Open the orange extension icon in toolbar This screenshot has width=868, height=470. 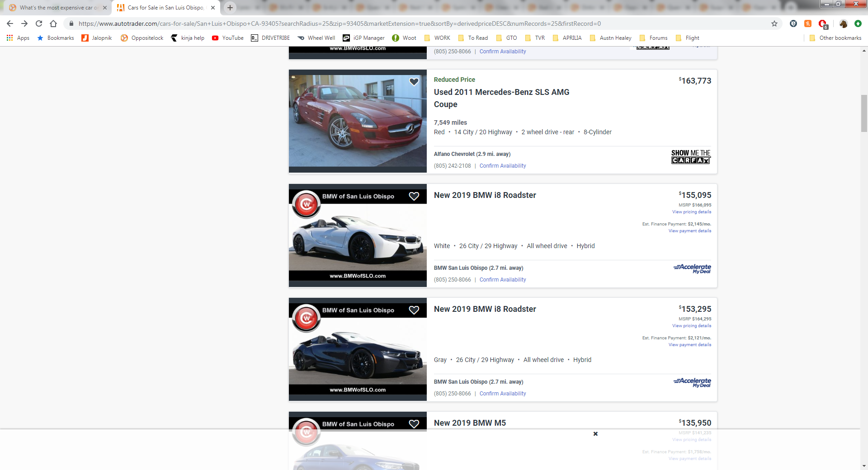pos(808,23)
